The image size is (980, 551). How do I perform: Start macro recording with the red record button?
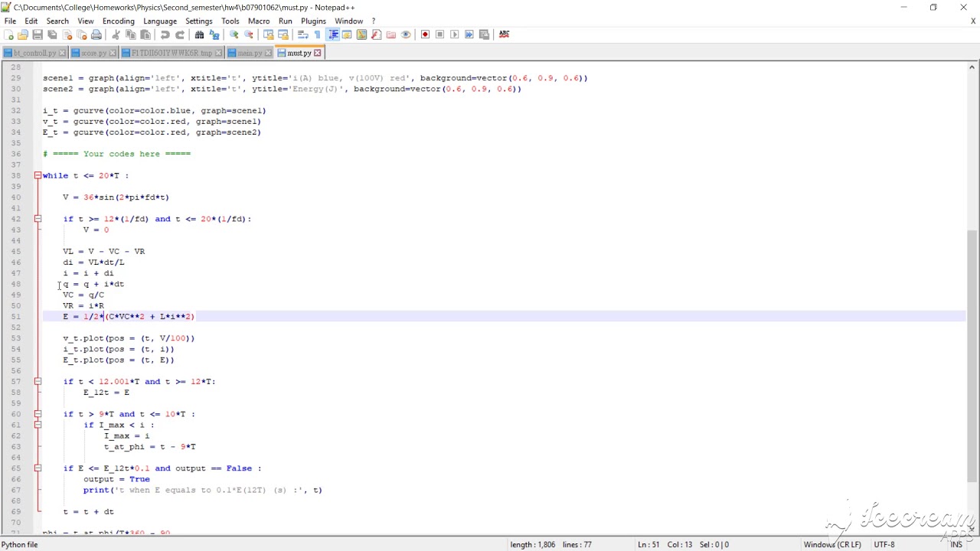click(x=425, y=34)
